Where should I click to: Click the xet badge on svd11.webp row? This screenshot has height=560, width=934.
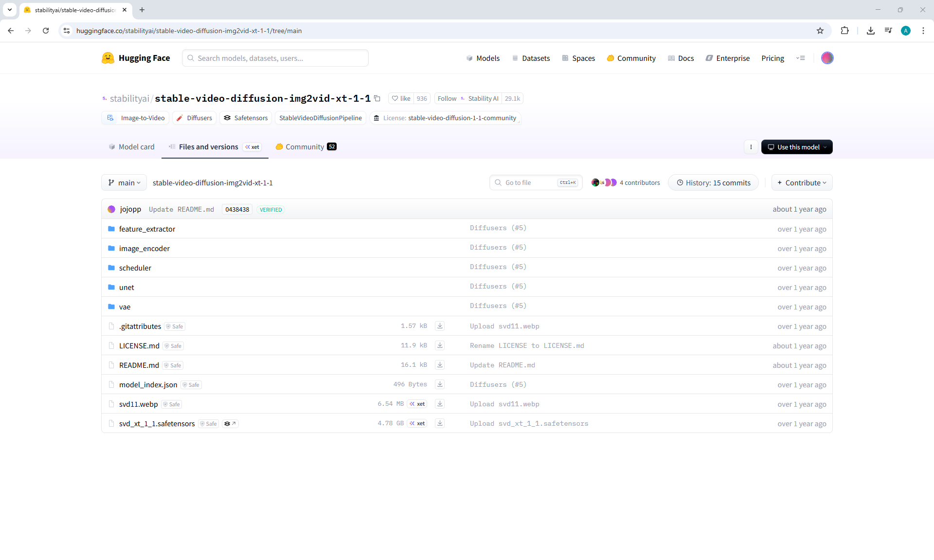point(417,404)
